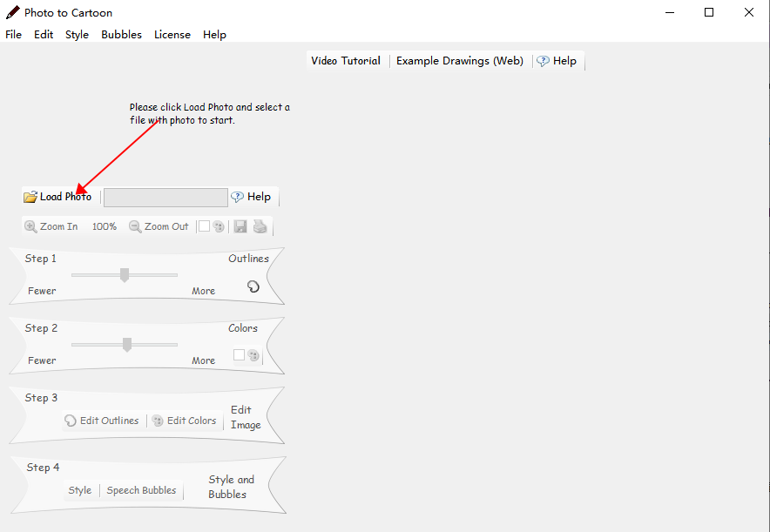Image resolution: width=770 pixels, height=532 pixels.
Task: Click the Load Photo folder icon
Action: (30, 197)
